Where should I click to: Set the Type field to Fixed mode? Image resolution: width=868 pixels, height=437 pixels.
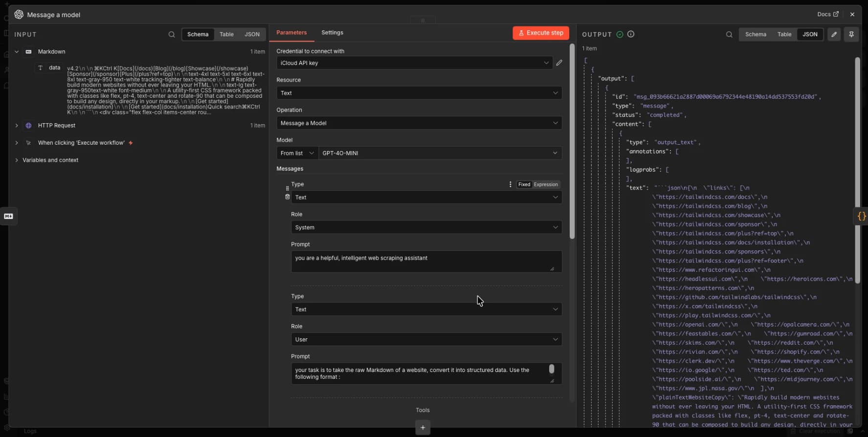click(524, 184)
